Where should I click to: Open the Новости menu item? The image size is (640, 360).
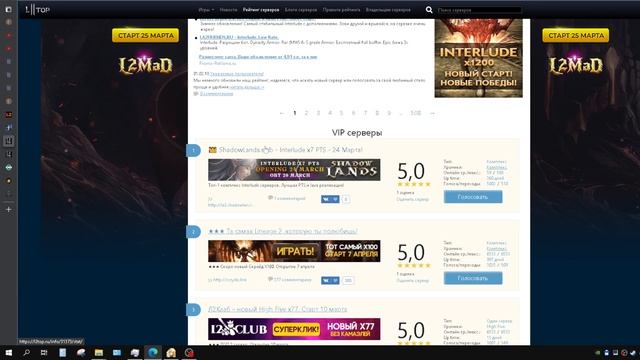click(228, 10)
